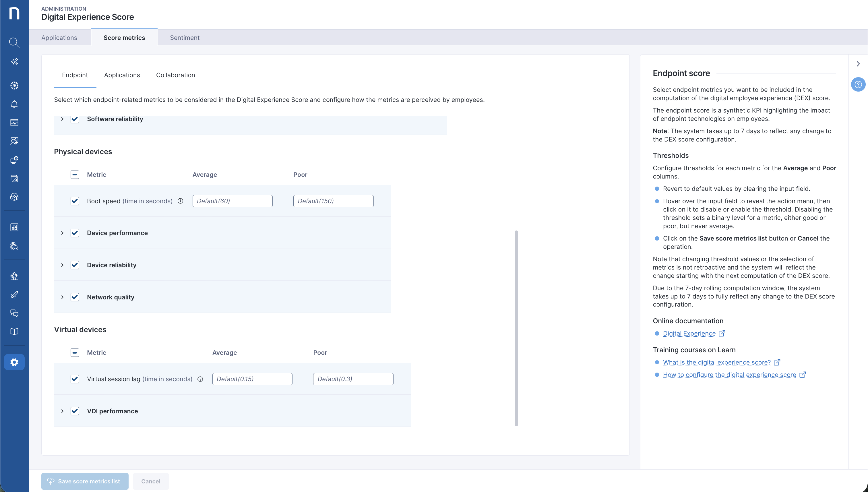Click the Boot speed Average input field
The width and height of the screenshot is (868, 492).
click(232, 201)
